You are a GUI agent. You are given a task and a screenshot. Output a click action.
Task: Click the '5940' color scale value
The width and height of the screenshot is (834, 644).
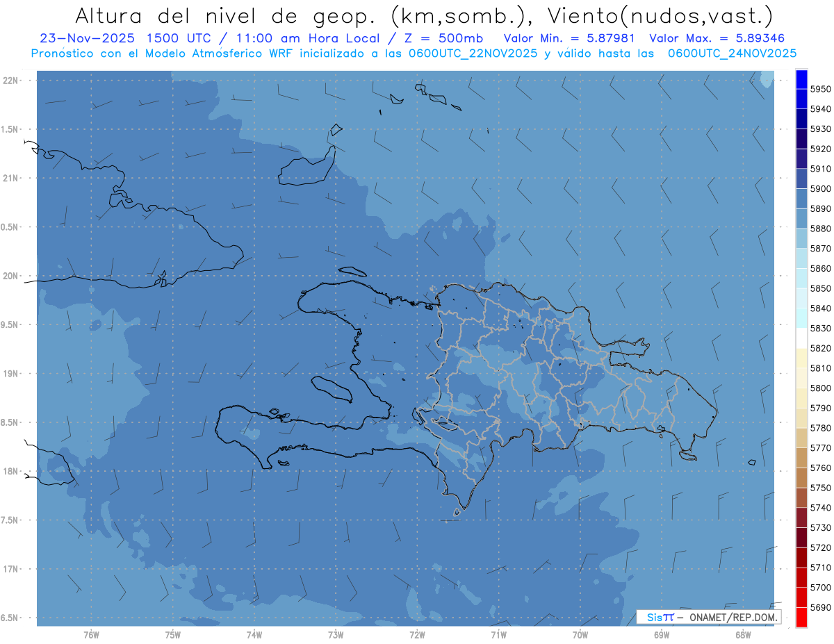(x=820, y=109)
